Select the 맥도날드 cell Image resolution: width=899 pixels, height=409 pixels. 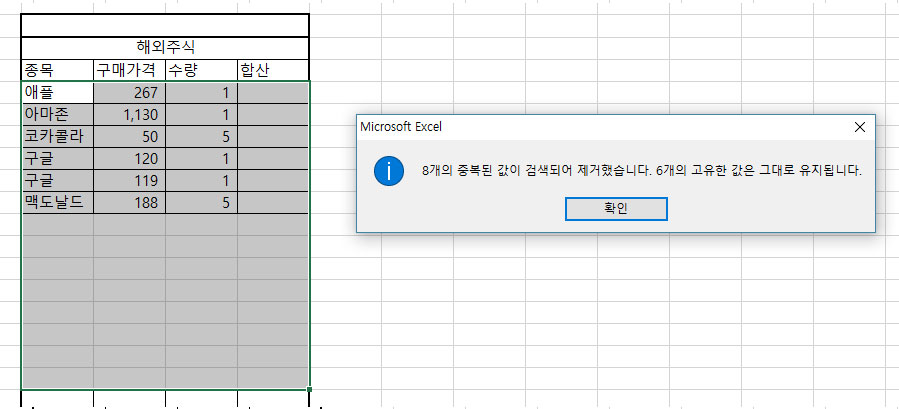click(x=57, y=202)
